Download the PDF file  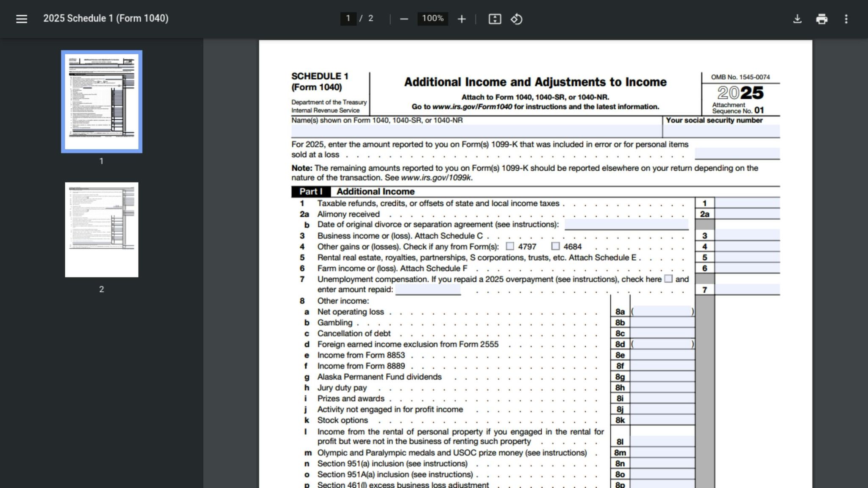point(797,19)
